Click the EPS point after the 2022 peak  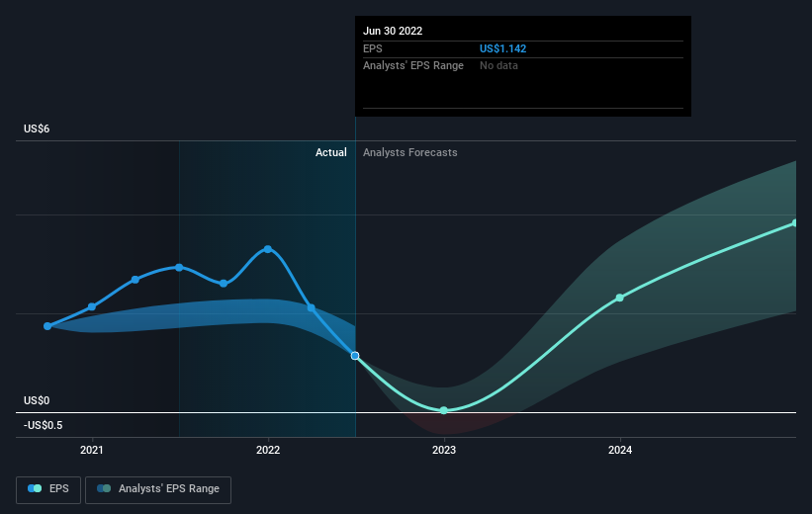[312, 308]
